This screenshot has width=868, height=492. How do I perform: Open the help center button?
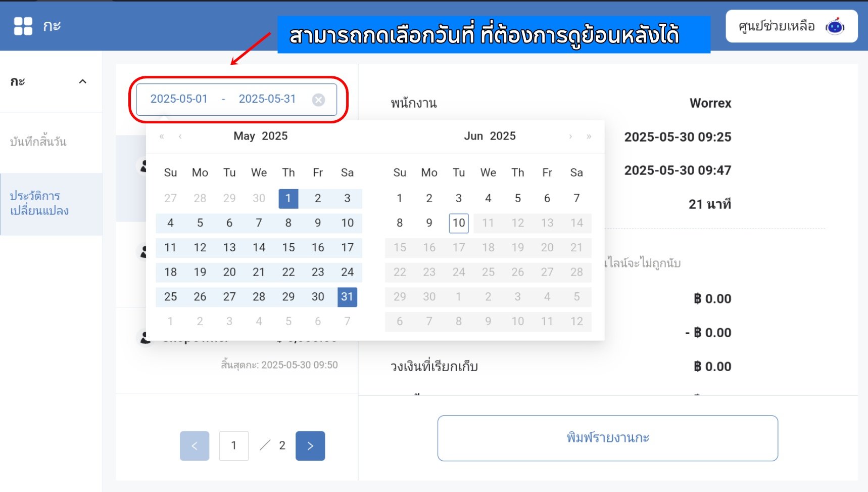click(x=791, y=26)
